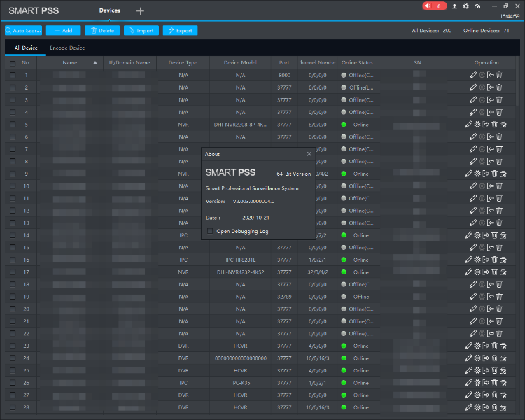The image size is (525, 420).
Task: Check the box for device row 16
Action: 13,260
